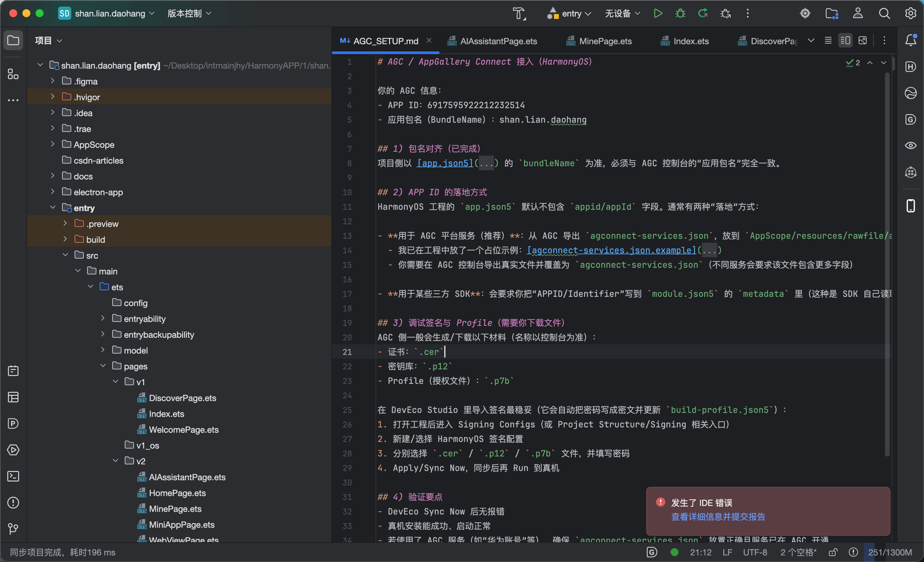Image resolution: width=924 pixels, height=562 pixels.
Task: Show hidden editor tabs dropdown arrow
Action: (811, 41)
